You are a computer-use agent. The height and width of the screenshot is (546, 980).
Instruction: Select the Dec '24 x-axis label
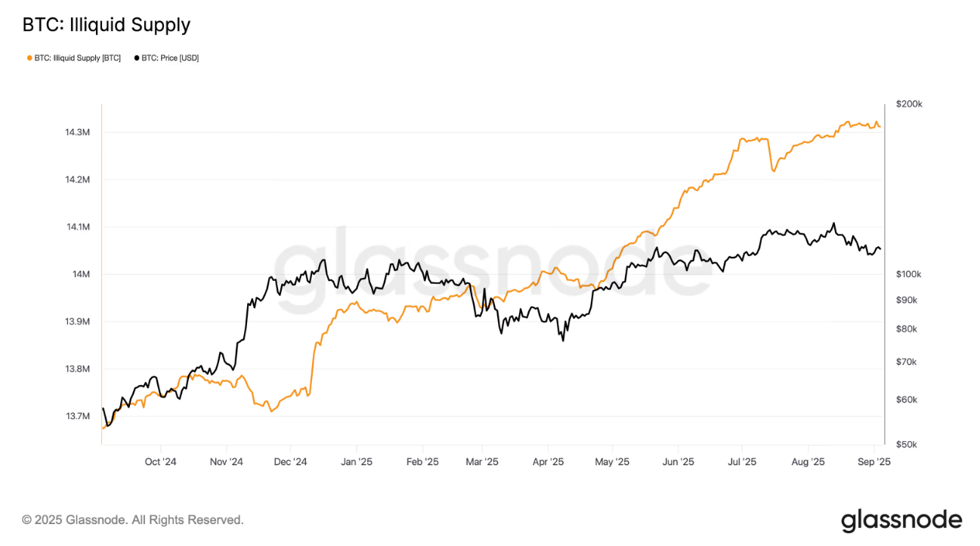290,461
